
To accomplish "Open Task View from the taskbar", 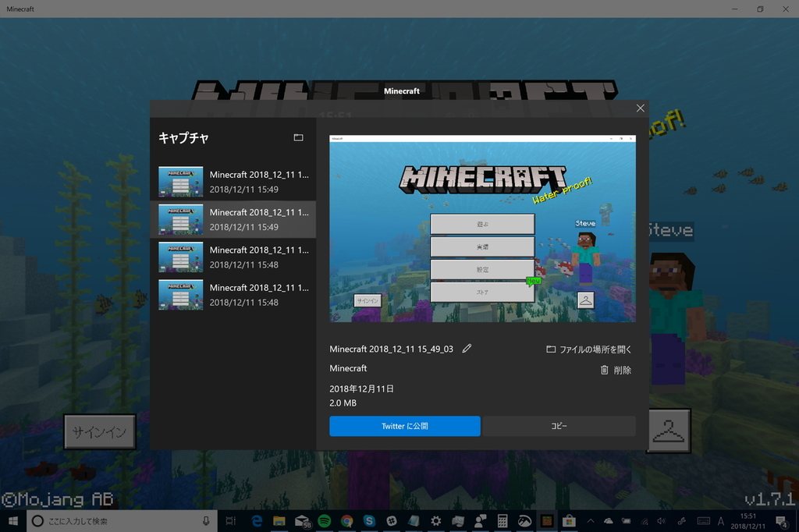I will (x=230, y=521).
